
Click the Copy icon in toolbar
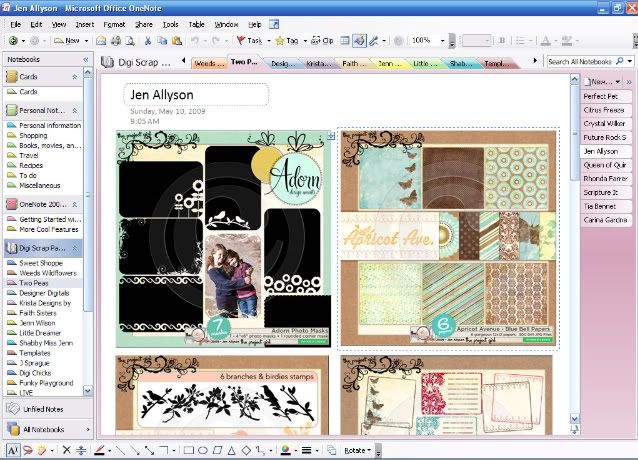click(x=162, y=40)
